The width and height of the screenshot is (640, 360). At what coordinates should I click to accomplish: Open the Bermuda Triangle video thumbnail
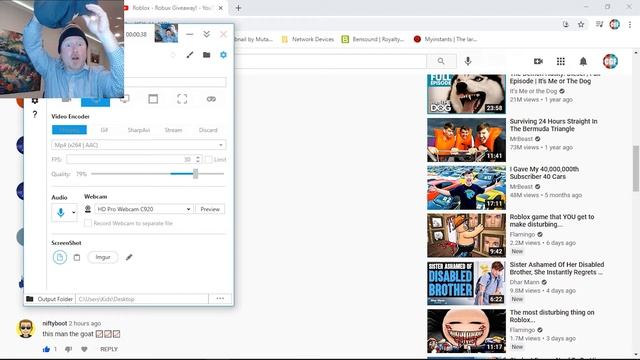click(x=466, y=140)
